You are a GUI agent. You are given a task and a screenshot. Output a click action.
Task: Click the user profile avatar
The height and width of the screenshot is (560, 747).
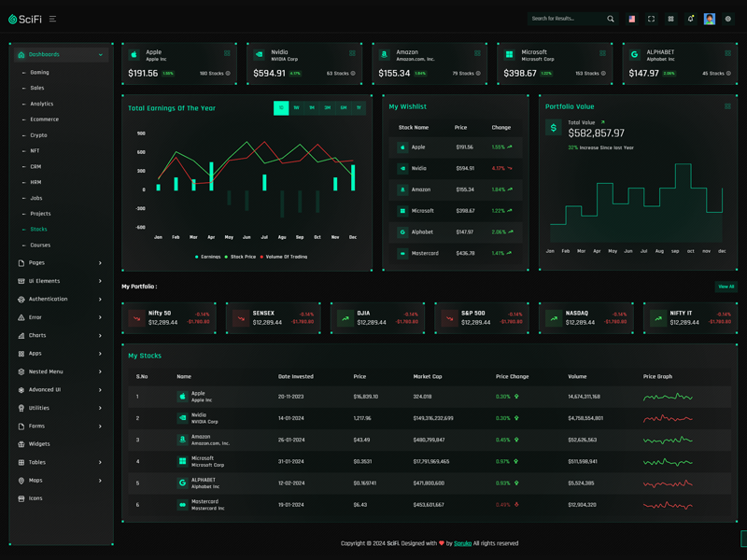click(x=710, y=19)
